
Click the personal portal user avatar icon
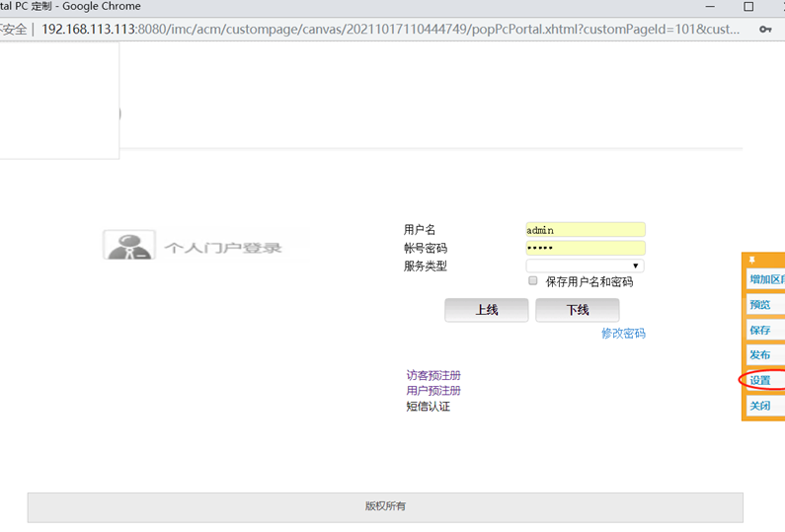click(128, 245)
